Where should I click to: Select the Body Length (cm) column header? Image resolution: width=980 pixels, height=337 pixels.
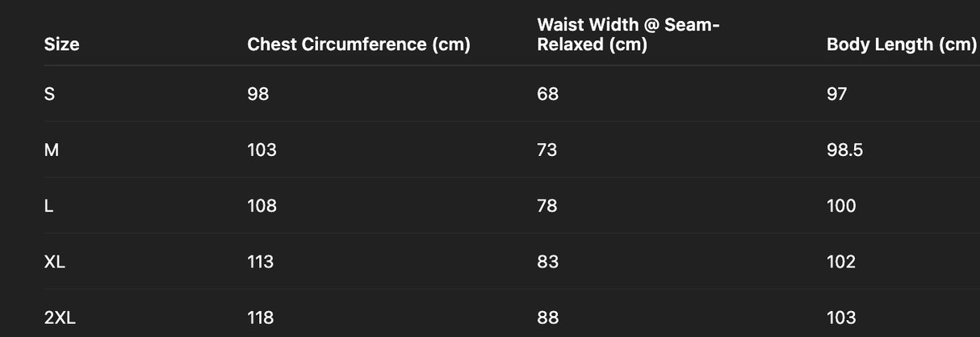901,44
